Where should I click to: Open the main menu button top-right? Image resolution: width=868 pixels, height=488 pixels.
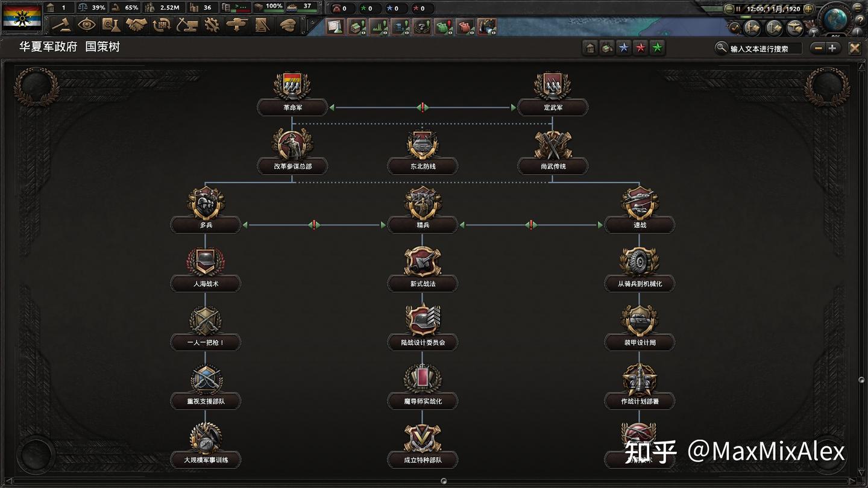[858, 7]
